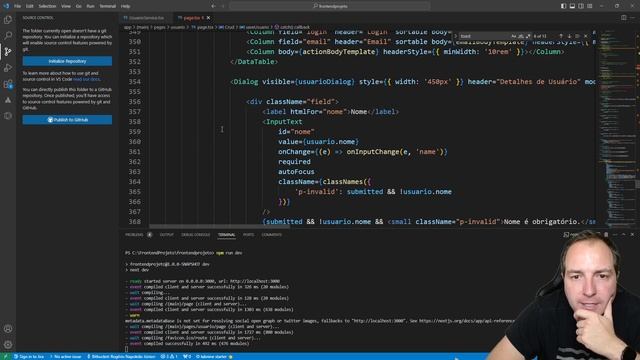Toggle primary side bar layout icon
Screen dimensions: 640x360
click(x=563, y=6)
